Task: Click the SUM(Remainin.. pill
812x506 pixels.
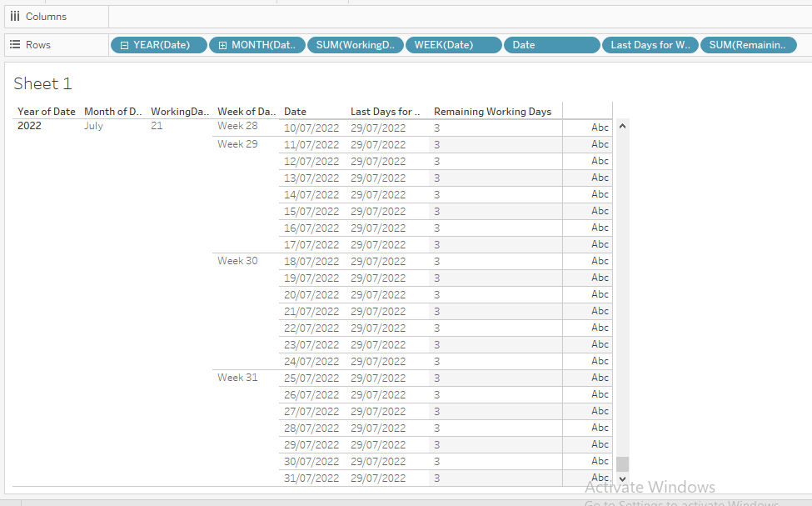Action: click(748, 45)
